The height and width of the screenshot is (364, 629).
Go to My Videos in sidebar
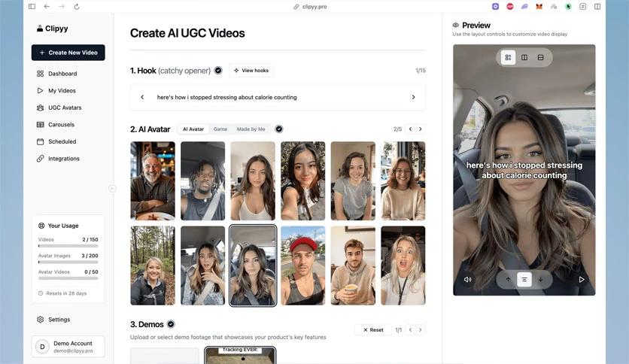[x=62, y=91]
